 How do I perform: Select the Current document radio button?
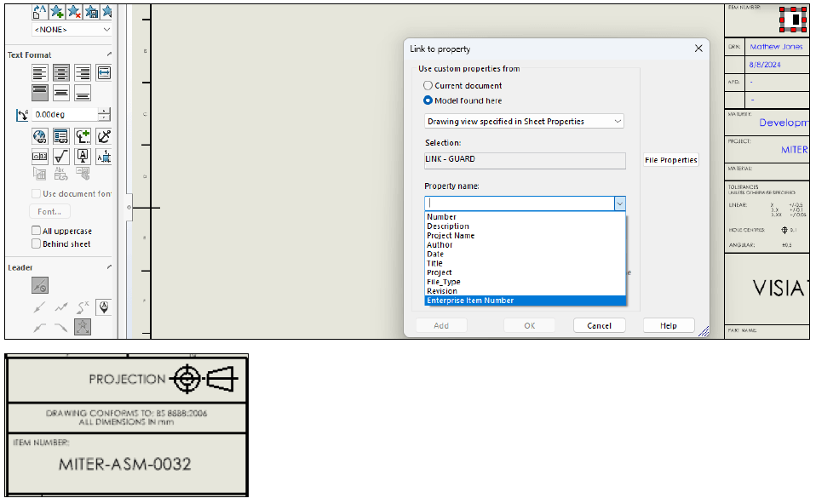428,86
